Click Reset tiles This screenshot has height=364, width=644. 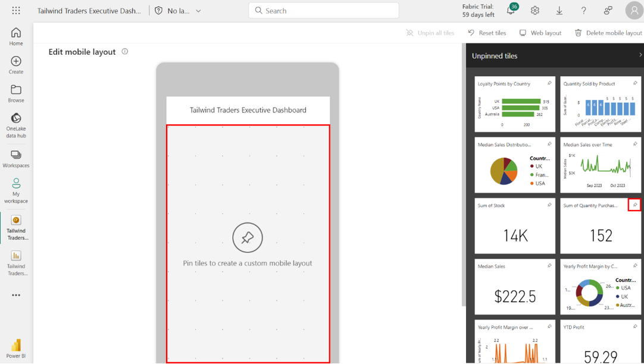tap(487, 33)
